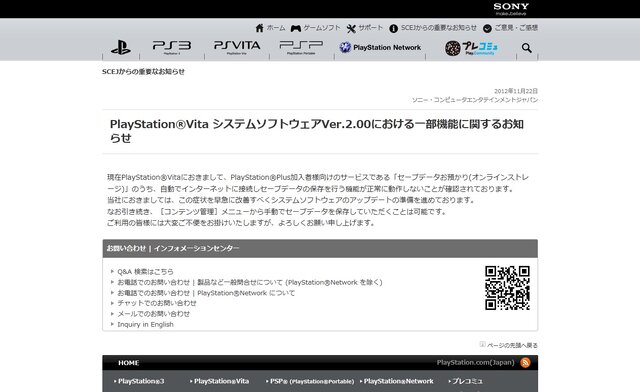Image resolution: width=640 pixels, height=392 pixels.
Task: Click お問い合わせ | インフォメーションセンター header
Action: [x=173, y=248]
